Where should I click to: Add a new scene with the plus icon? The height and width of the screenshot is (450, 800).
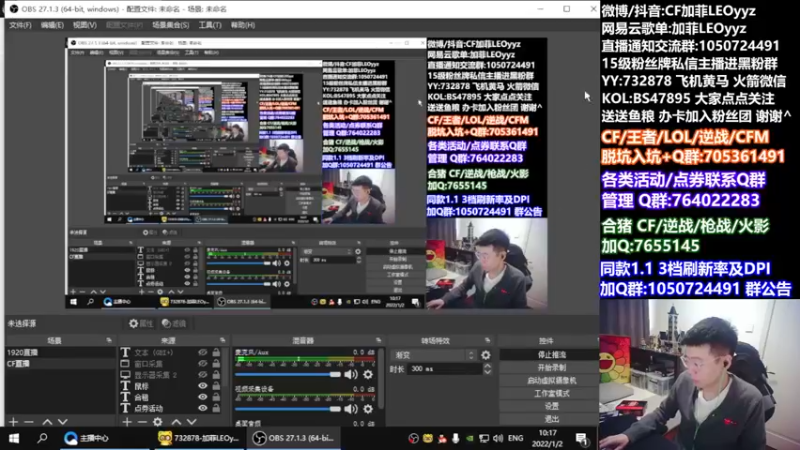(x=13, y=422)
